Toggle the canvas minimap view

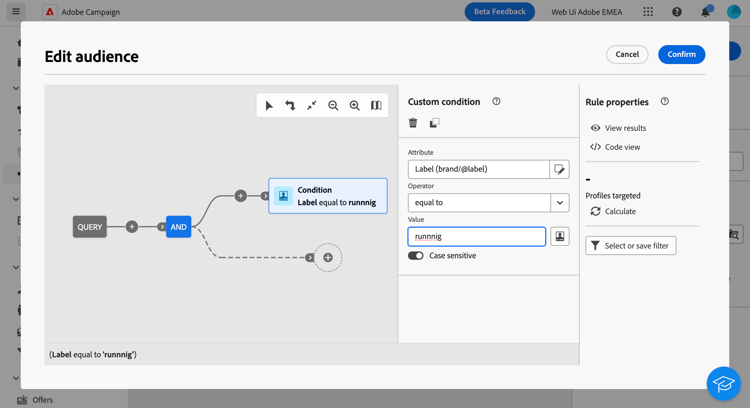[376, 105]
